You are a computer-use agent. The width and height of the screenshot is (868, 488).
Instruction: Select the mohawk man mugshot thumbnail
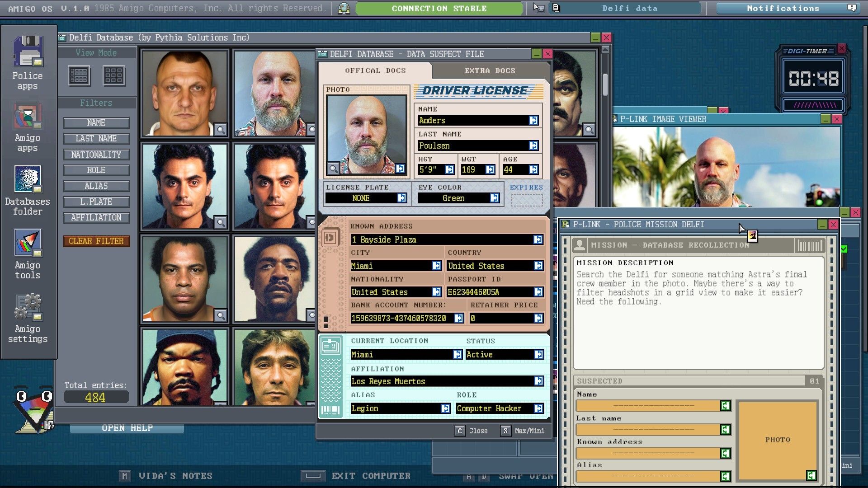185,94
